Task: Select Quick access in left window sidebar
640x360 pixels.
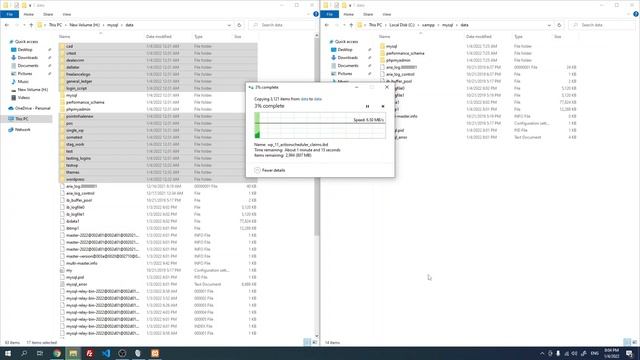Action: 26,42
